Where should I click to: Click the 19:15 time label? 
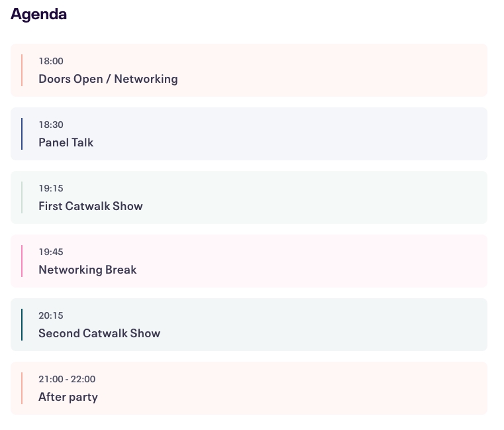coord(51,188)
